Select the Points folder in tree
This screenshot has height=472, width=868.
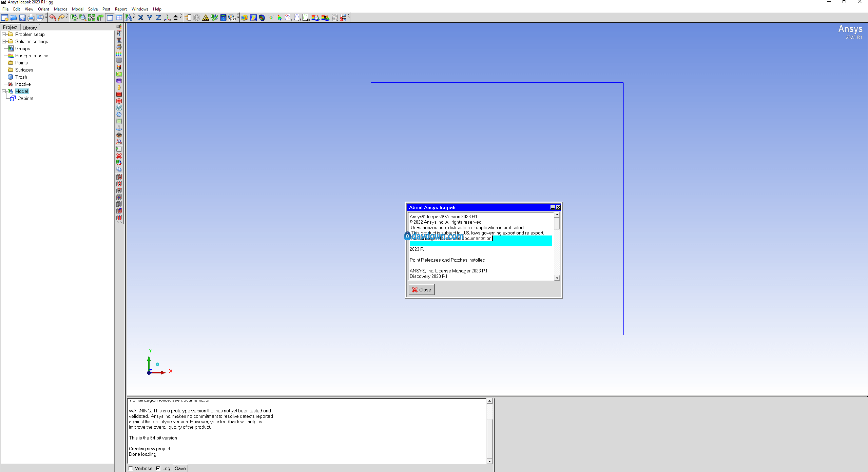21,63
